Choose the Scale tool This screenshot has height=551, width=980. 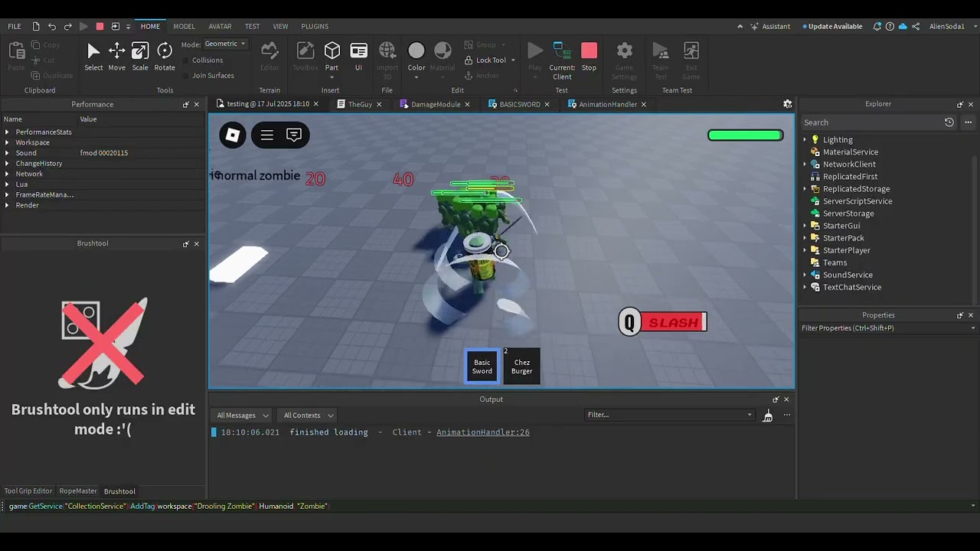pyautogui.click(x=140, y=57)
